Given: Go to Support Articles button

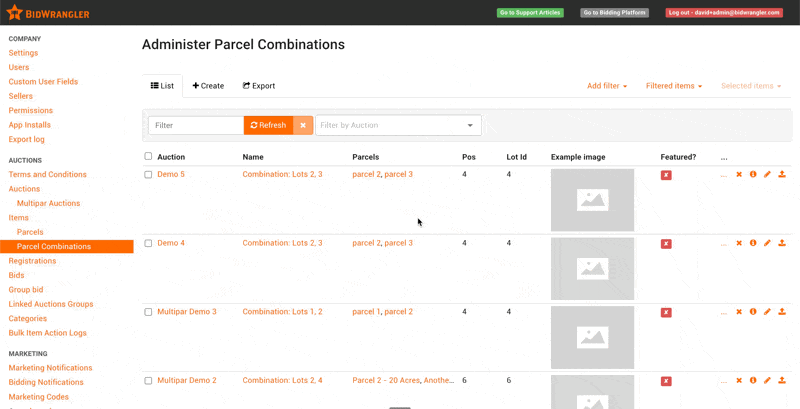Looking at the screenshot, I should click(530, 13).
